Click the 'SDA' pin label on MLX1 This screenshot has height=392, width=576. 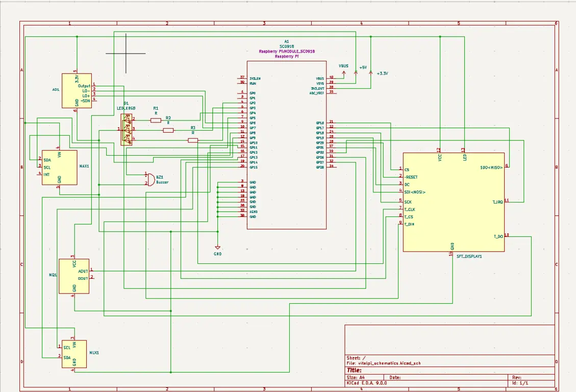click(x=67, y=357)
